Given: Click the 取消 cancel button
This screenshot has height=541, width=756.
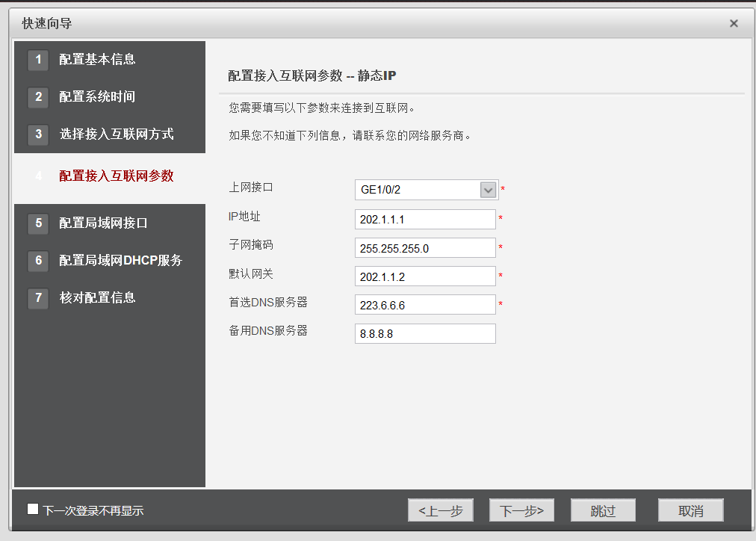Looking at the screenshot, I should click(x=691, y=510).
